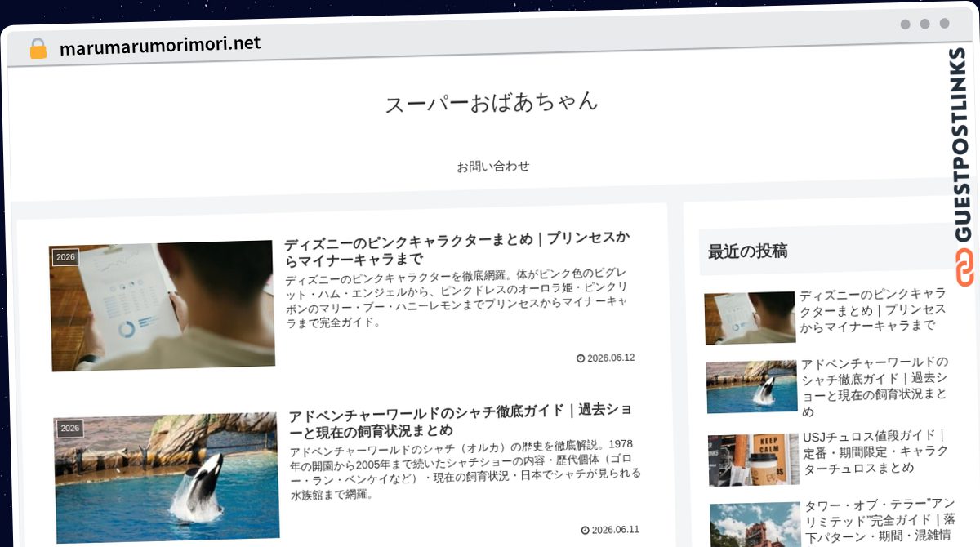Open sidebar link USJチュロス値段ガイド
The height and width of the screenshot is (547, 980).
875,451
